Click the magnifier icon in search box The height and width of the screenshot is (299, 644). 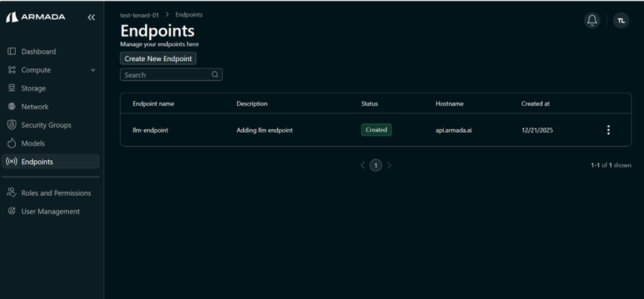click(215, 75)
